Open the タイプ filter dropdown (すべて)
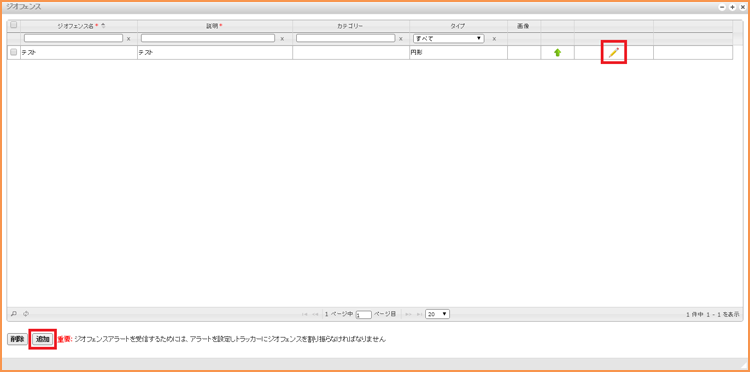 tap(449, 38)
